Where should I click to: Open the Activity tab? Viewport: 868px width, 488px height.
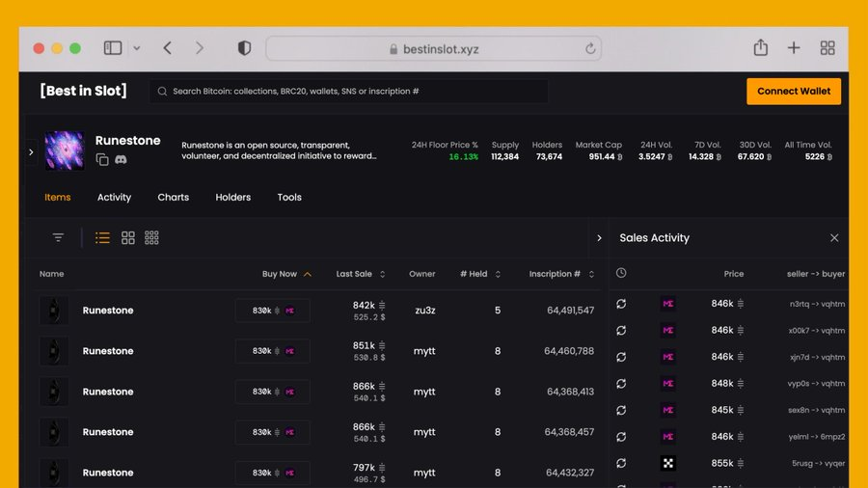tap(114, 197)
